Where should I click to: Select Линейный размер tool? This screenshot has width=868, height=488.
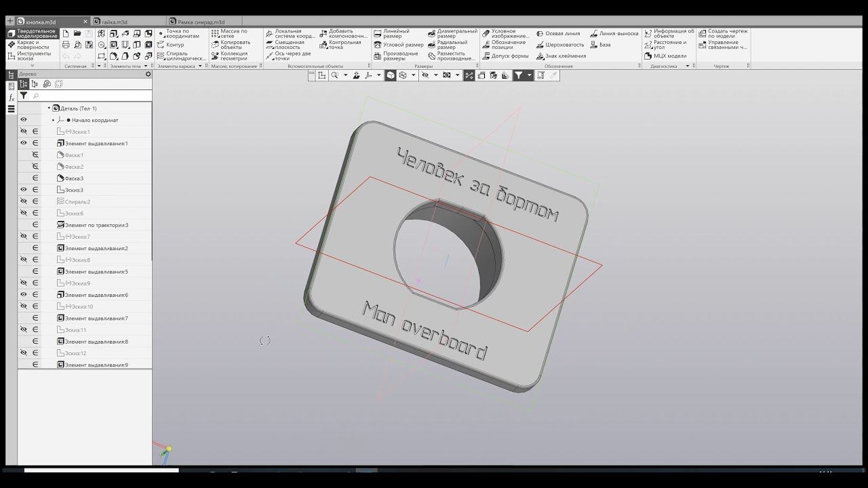[x=391, y=34]
